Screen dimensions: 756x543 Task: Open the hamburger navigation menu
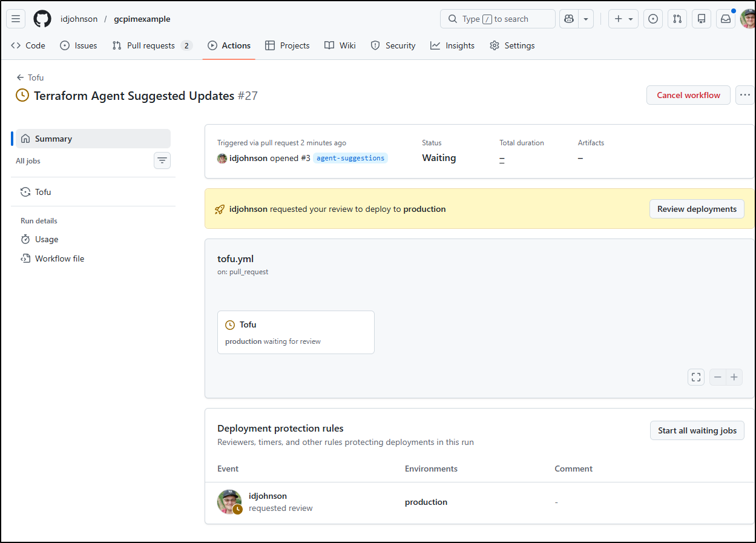(16, 19)
